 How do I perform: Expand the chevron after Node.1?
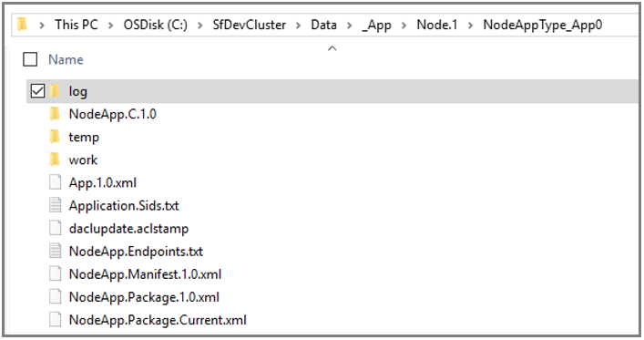[470, 26]
